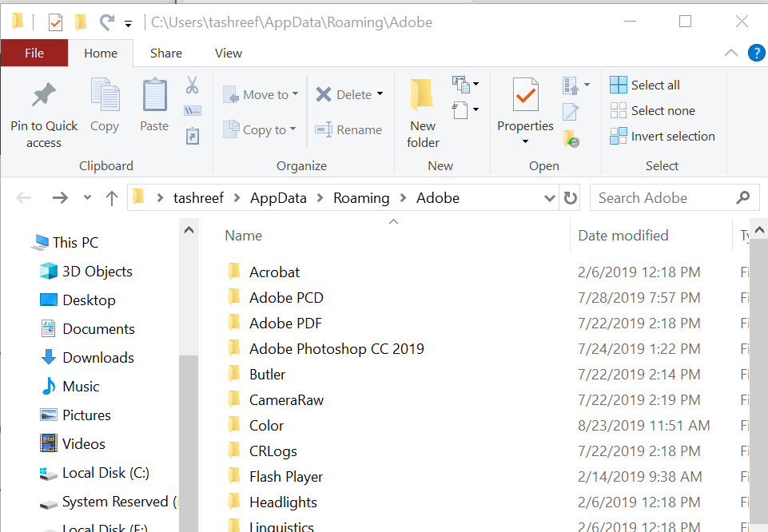768x532 pixels.
Task: Open the Recent locations dropdown arrow
Action: 87,197
